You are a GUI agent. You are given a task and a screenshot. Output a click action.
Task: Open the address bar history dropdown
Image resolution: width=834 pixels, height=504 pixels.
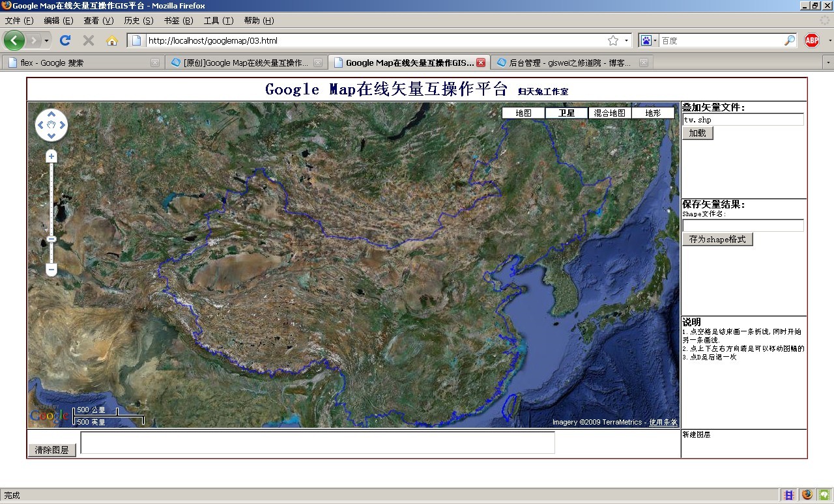pos(626,40)
